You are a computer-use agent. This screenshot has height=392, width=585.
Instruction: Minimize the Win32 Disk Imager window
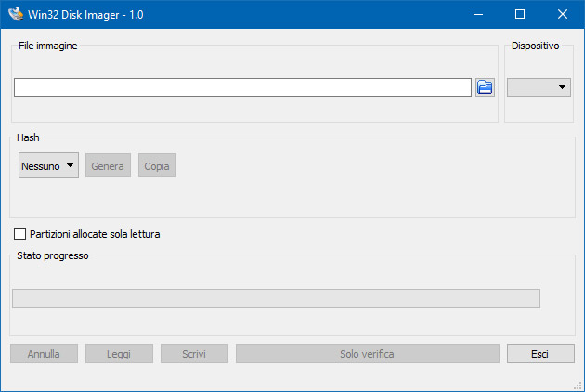[x=477, y=14]
